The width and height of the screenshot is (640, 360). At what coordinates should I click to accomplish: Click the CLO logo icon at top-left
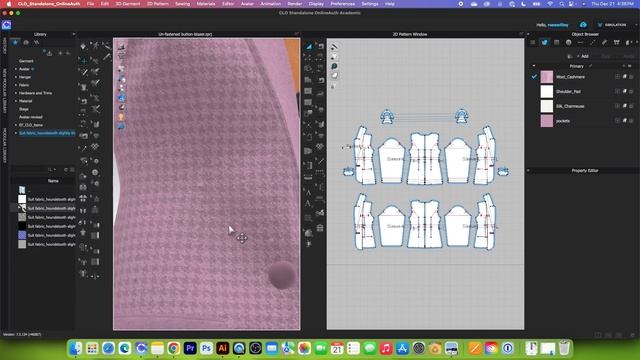pos(6,25)
